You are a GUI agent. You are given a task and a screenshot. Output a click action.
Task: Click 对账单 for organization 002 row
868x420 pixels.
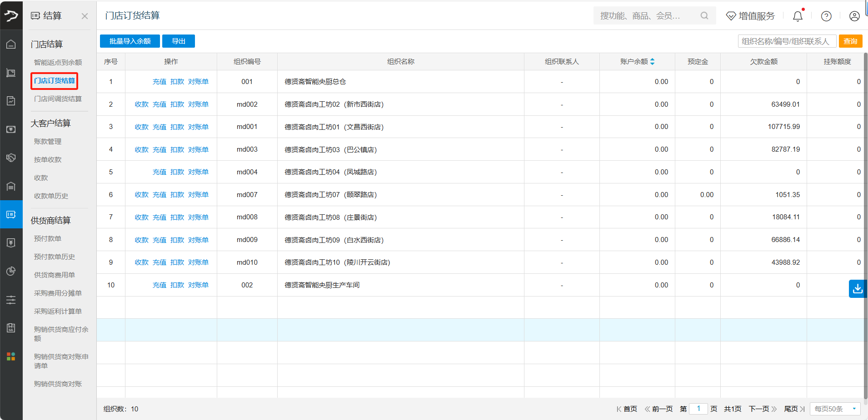[x=198, y=285]
